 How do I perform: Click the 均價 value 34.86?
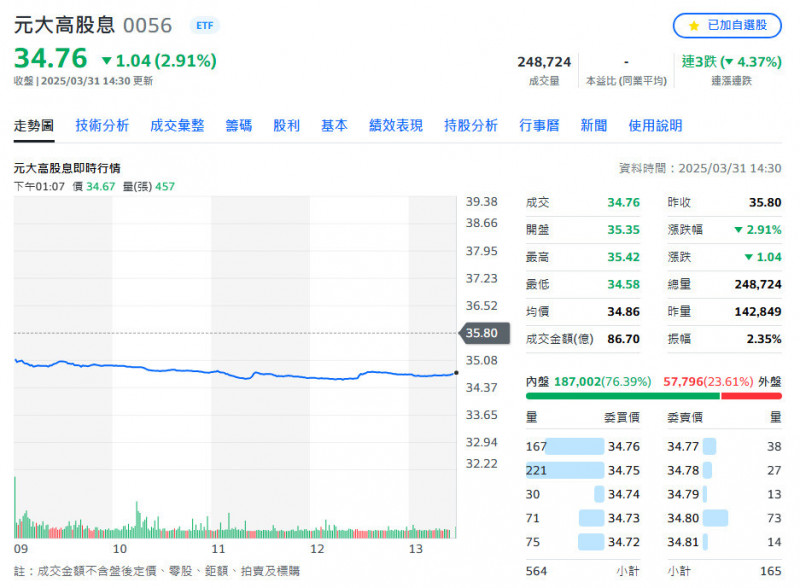coord(623,312)
